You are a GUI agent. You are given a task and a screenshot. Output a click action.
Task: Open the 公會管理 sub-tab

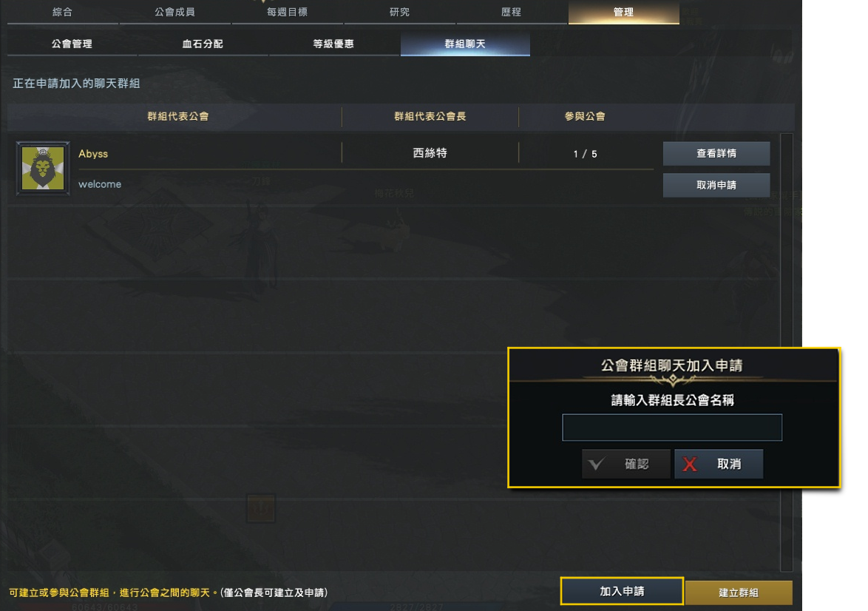[72, 44]
